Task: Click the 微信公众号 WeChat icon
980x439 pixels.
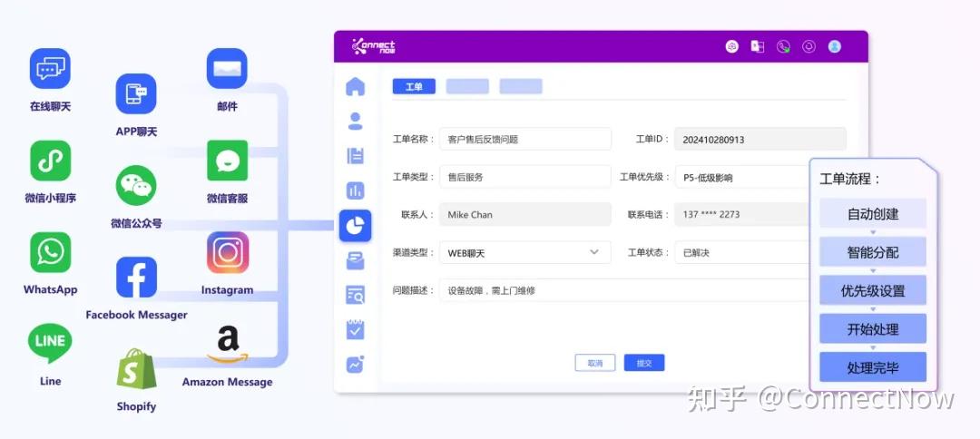Action: [135, 185]
